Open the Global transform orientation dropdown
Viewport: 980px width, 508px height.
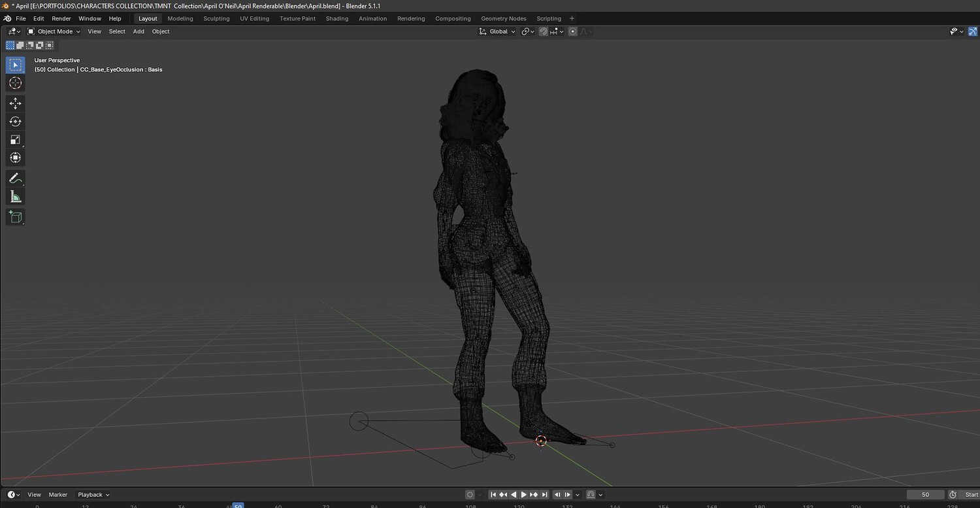[497, 31]
